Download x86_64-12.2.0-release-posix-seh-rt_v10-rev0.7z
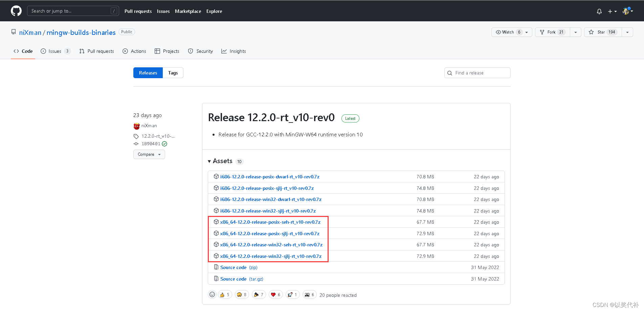 tap(270, 222)
